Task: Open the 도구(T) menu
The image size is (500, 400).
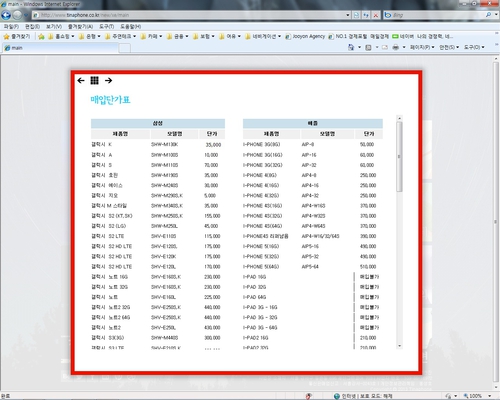Action: (x=107, y=27)
